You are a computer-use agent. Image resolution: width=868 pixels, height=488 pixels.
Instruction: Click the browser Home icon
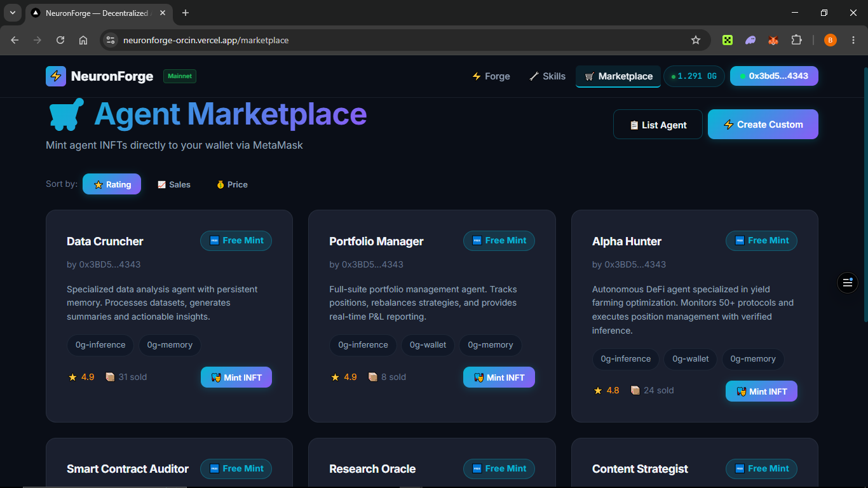(83, 40)
